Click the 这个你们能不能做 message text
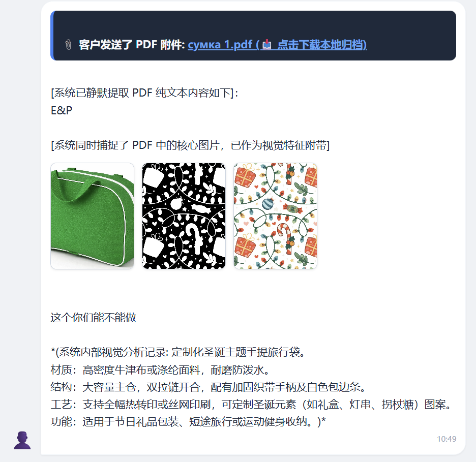 (x=93, y=318)
